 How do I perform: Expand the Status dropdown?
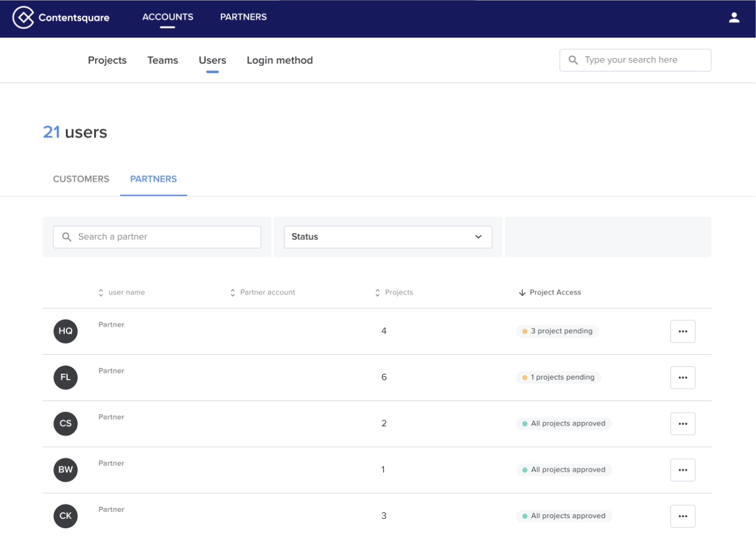(388, 237)
